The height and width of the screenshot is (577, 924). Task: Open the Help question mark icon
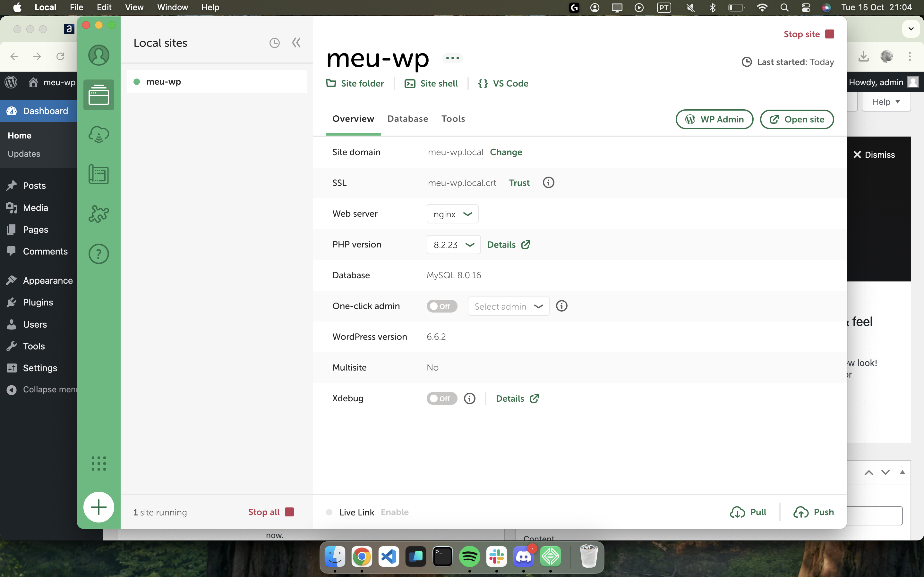98,254
